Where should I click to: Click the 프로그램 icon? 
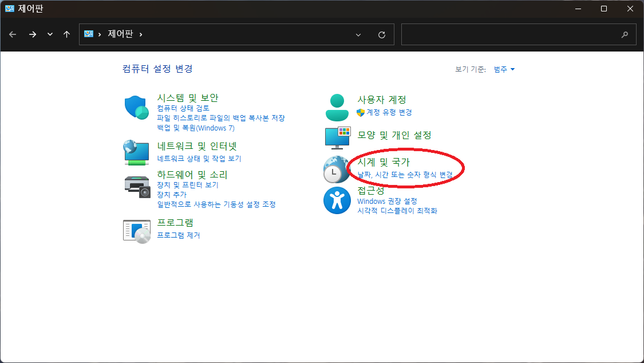136,228
